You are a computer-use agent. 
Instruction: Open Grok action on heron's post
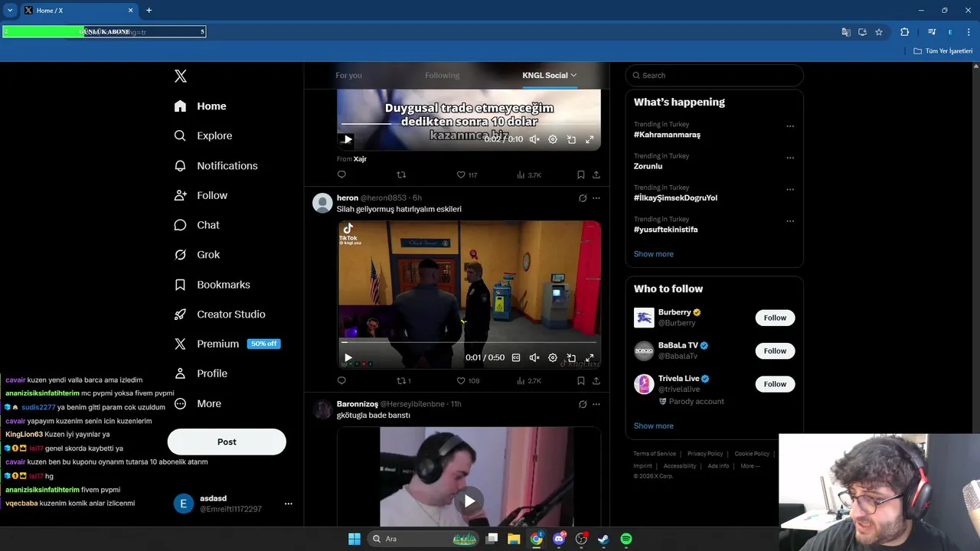(x=583, y=198)
